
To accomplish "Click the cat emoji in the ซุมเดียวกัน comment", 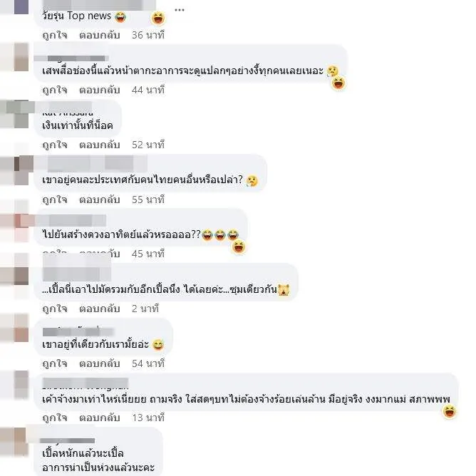I will pyautogui.click(x=284, y=289).
